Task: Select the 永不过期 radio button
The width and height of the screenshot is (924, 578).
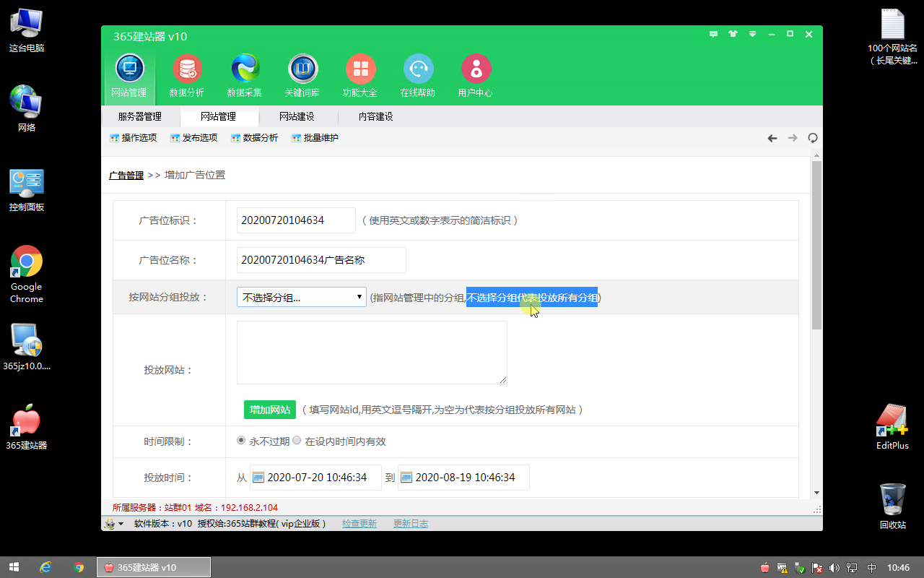Action: tap(241, 440)
